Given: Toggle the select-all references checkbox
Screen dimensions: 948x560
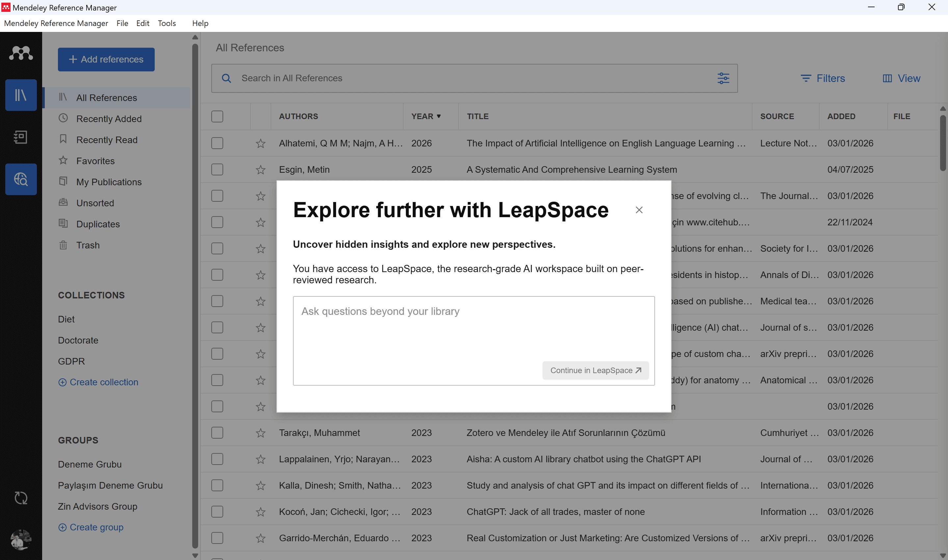Looking at the screenshot, I should click(217, 116).
